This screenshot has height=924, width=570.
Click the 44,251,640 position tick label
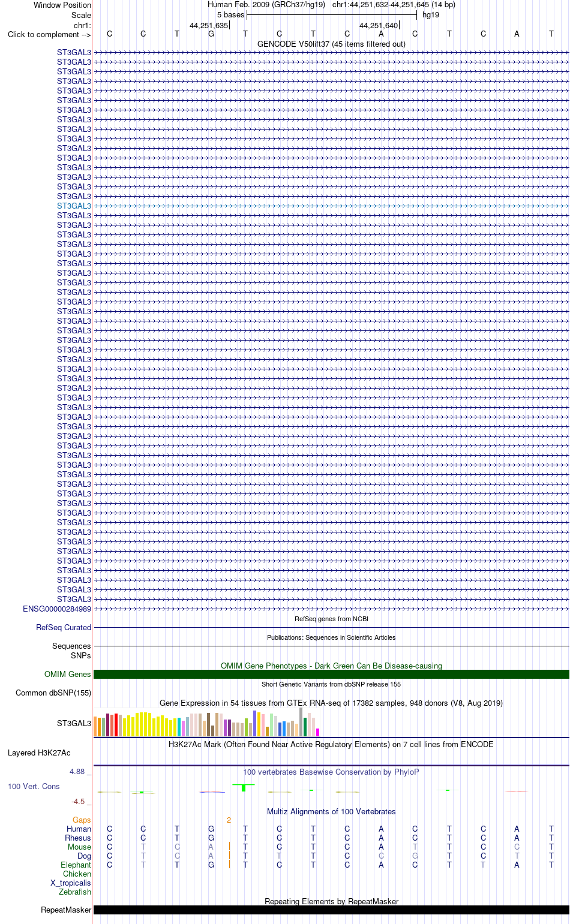[379, 25]
